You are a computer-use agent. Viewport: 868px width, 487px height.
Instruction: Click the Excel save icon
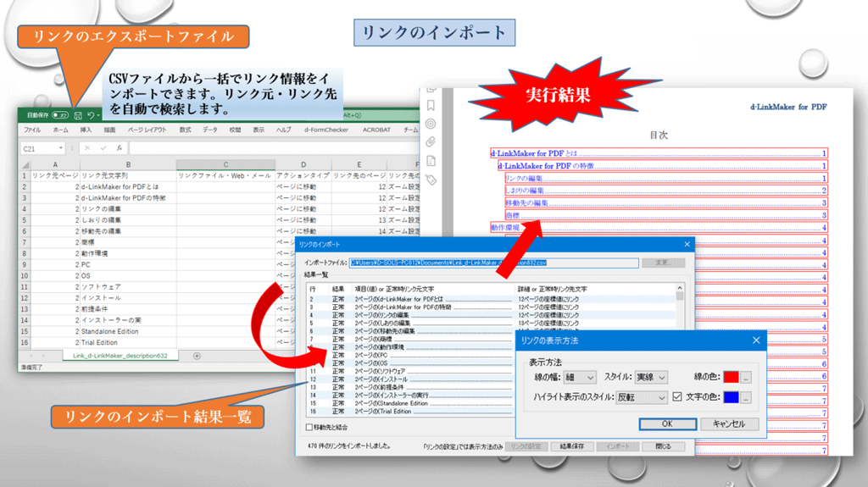coord(78,114)
